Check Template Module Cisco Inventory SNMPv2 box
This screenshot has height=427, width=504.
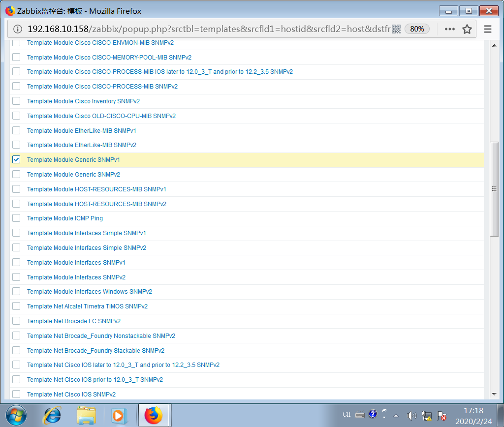(16, 101)
